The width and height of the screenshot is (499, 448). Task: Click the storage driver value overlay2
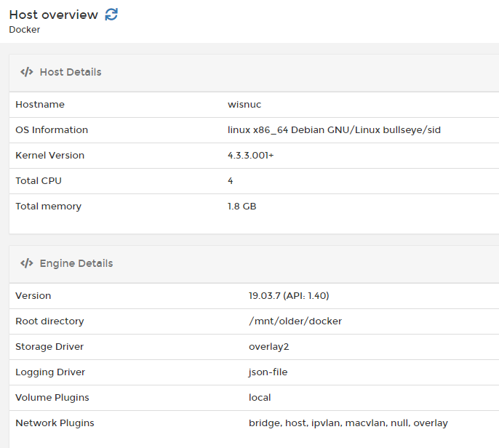268,347
